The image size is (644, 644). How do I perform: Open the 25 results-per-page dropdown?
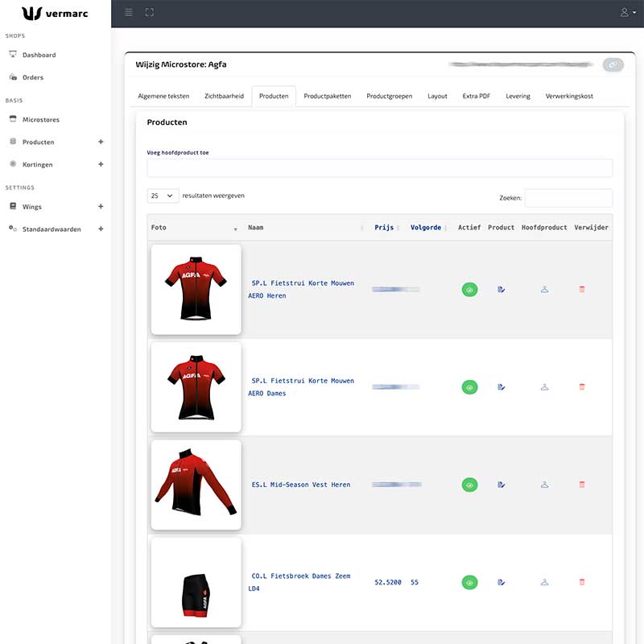tap(163, 196)
